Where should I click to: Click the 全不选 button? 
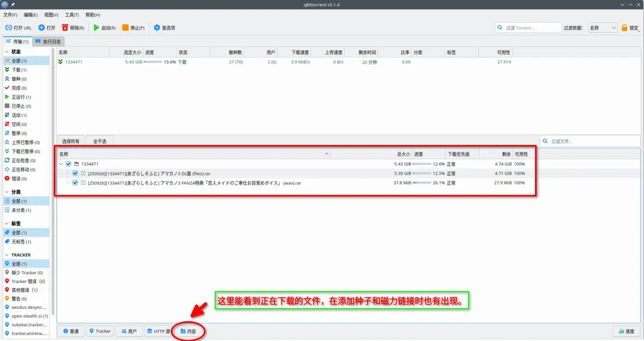100,141
